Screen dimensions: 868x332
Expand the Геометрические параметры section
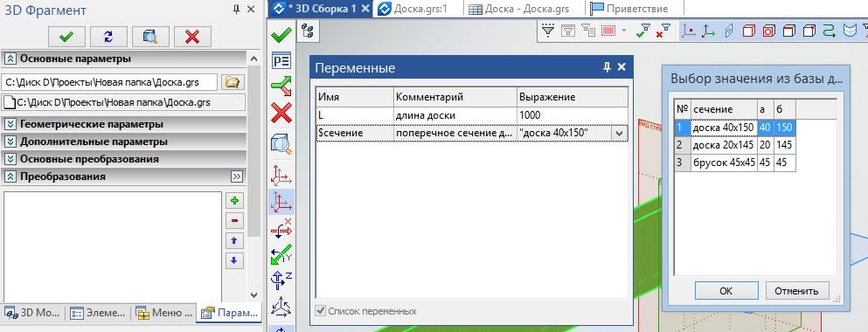click(x=10, y=124)
